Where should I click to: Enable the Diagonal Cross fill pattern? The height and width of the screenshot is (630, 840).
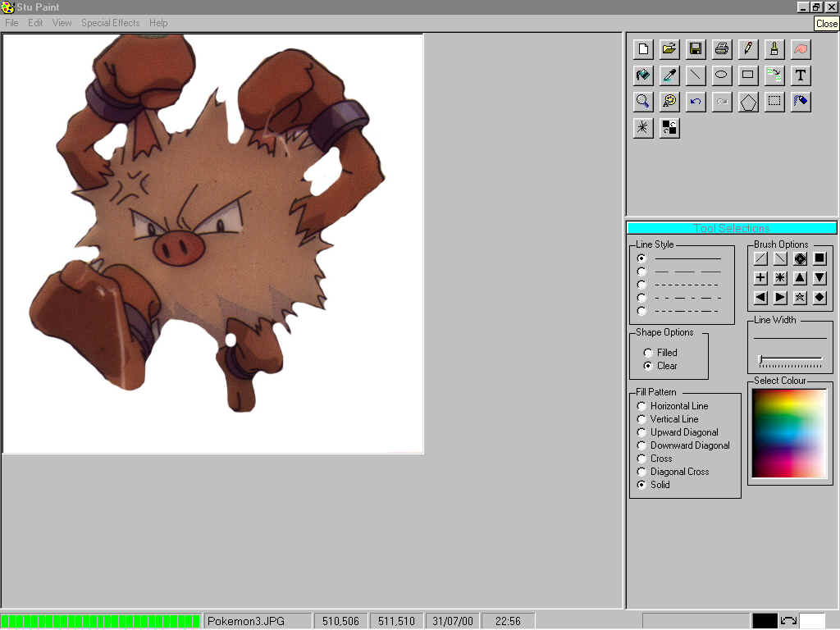pyautogui.click(x=641, y=472)
